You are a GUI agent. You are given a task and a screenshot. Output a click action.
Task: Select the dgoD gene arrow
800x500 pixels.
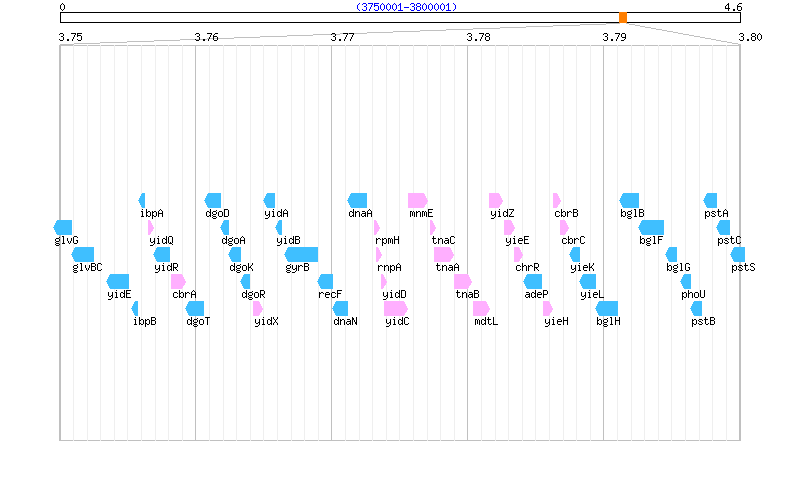[213, 200]
